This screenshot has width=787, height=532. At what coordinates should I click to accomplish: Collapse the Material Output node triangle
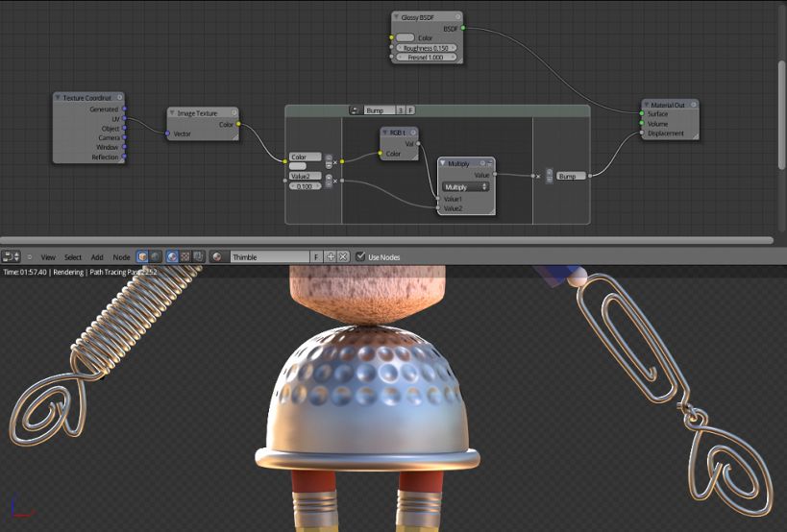[646, 105]
